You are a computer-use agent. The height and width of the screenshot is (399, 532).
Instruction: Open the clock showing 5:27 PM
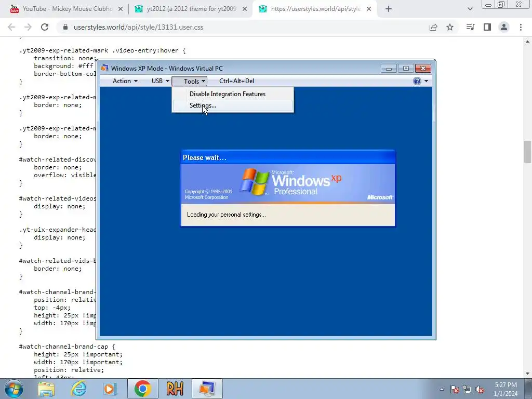click(x=506, y=389)
